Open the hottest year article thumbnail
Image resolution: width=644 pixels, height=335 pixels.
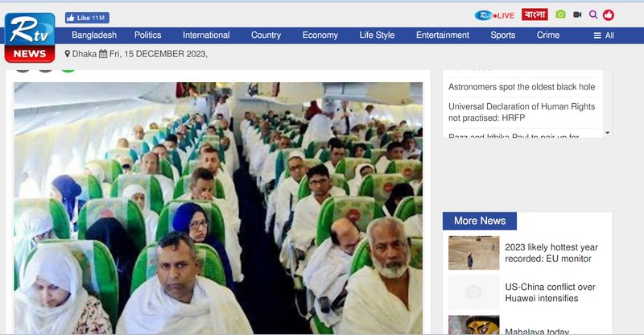(473, 253)
